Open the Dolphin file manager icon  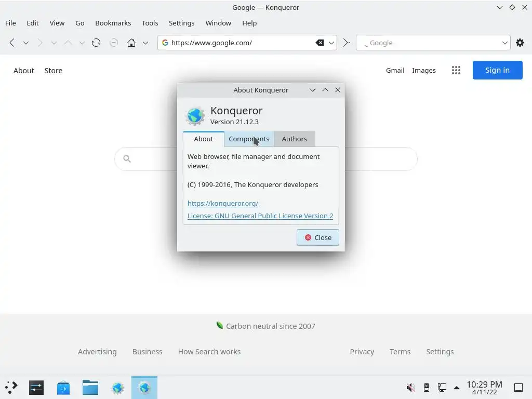[90, 388]
